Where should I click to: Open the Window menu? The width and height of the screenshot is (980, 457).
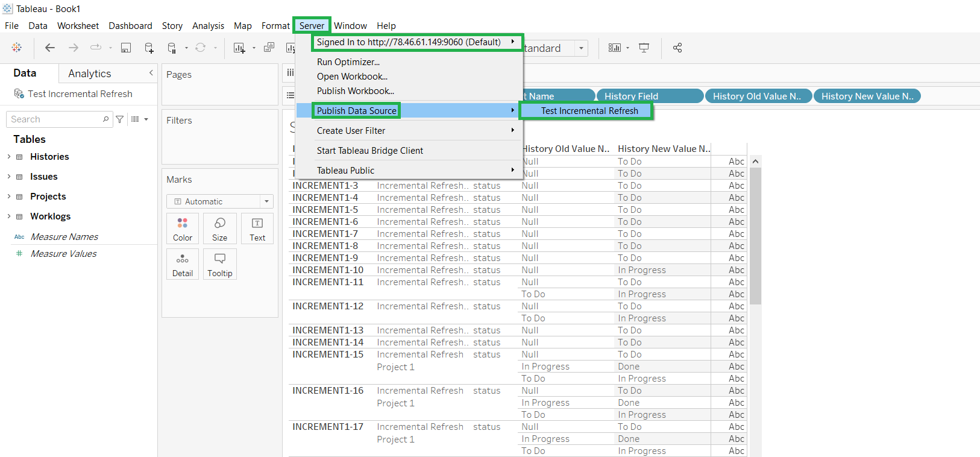tap(350, 26)
